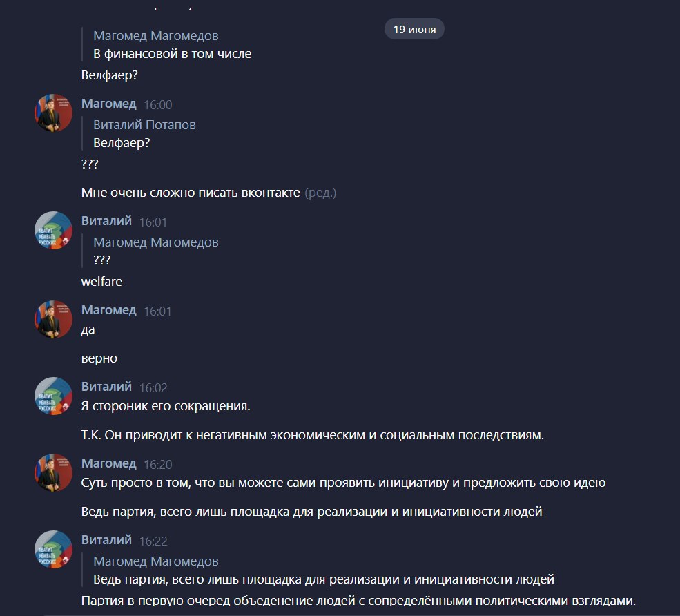Select the message 'Я стороник его сокращения.'
This screenshot has width=680, height=616.
pos(166,406)
